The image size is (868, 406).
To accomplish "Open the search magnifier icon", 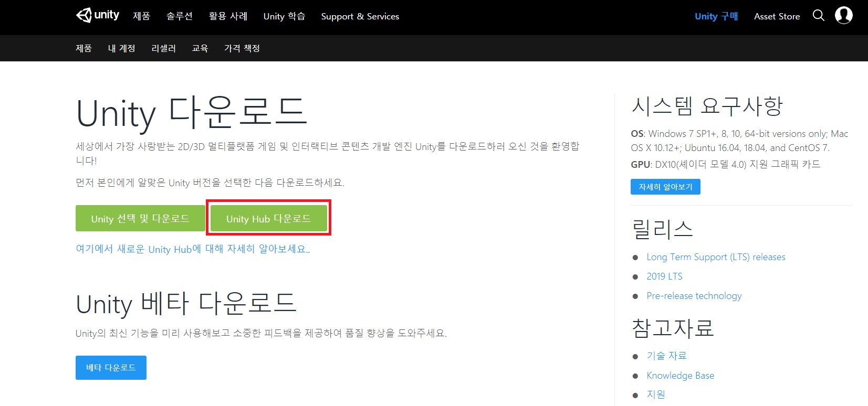I will [818, 16].
